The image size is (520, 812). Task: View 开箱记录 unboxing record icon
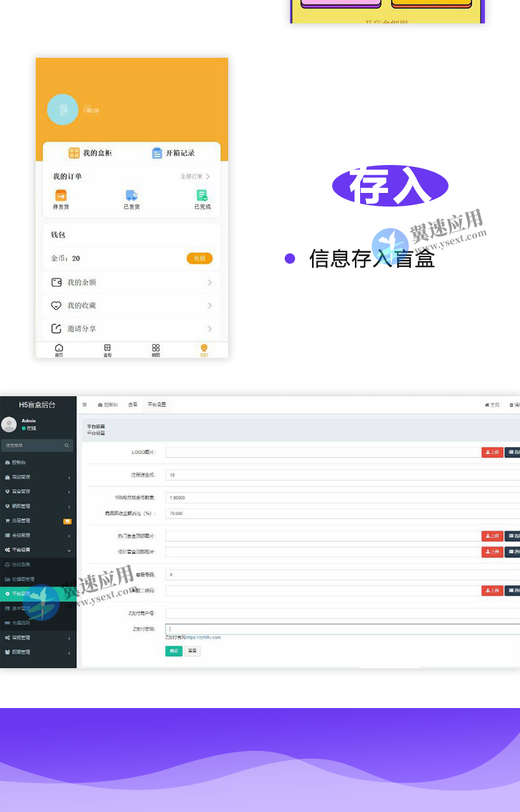pyautogui.click(x=157, y=153)
